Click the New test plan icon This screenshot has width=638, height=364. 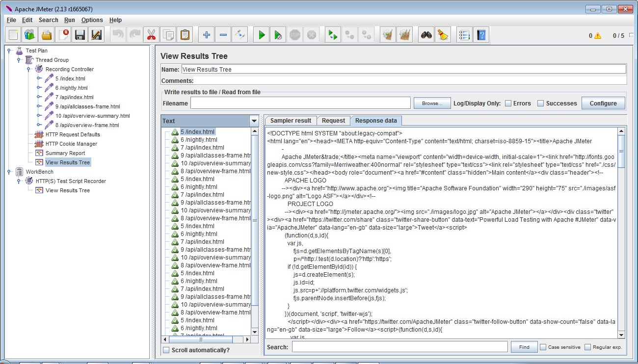(x=13, y=35)
